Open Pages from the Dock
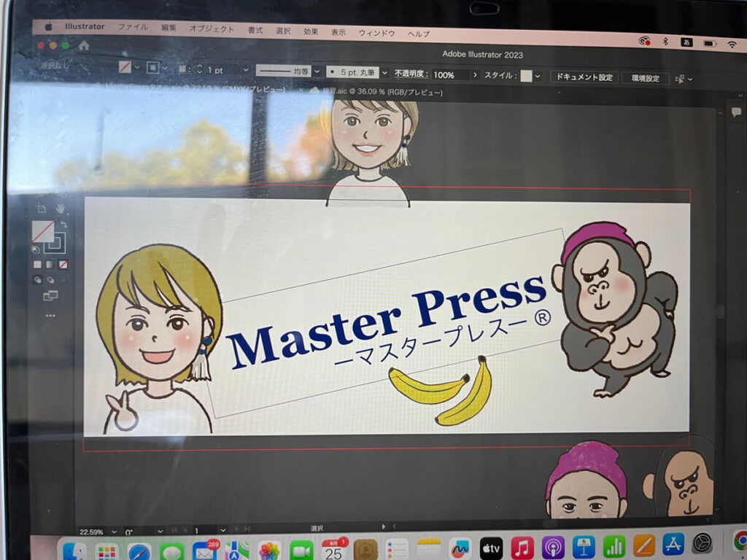This screenshot has height=560, width=747. (x=644, y=545)
